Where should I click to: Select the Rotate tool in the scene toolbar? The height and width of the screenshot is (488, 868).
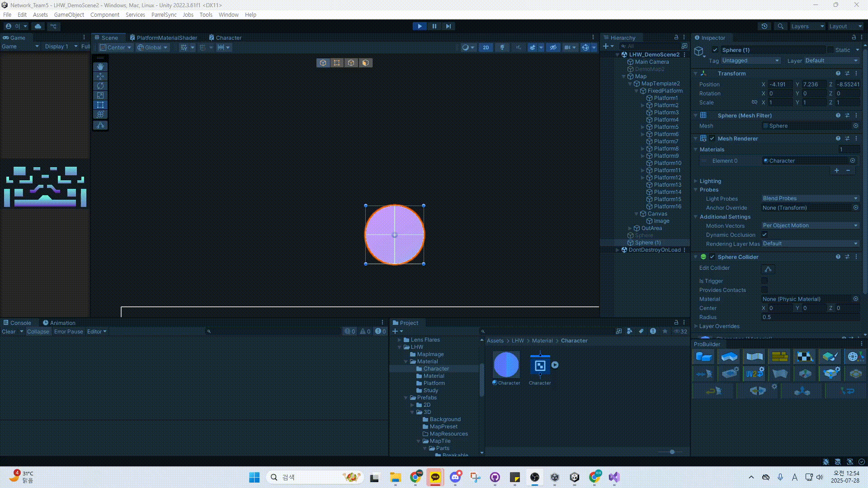(100, 86)
